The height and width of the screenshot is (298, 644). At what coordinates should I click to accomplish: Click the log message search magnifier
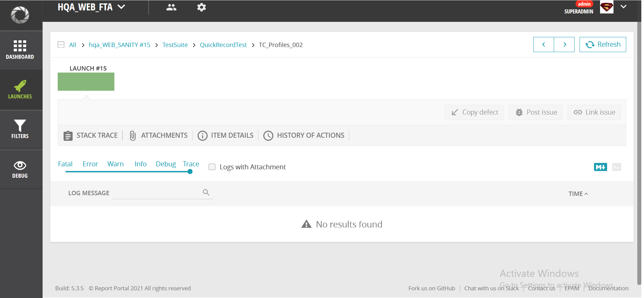click(x=206, y=192)
